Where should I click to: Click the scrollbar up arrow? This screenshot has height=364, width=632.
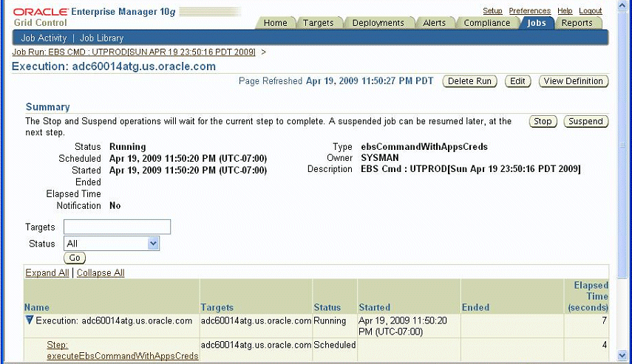(622, 5)
